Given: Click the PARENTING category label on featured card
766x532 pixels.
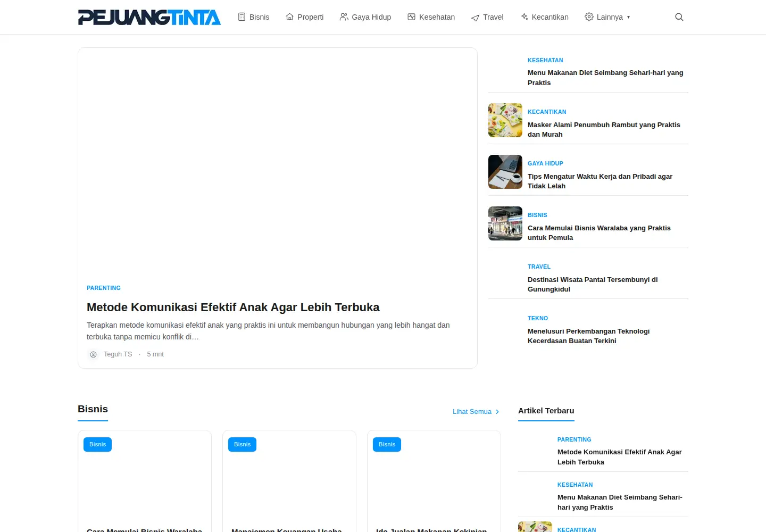Looking at the screenshot, I should click(104, 288).
